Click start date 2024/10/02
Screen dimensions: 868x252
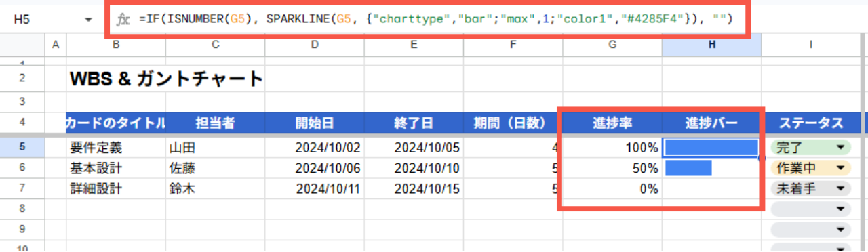click(315, 147)
